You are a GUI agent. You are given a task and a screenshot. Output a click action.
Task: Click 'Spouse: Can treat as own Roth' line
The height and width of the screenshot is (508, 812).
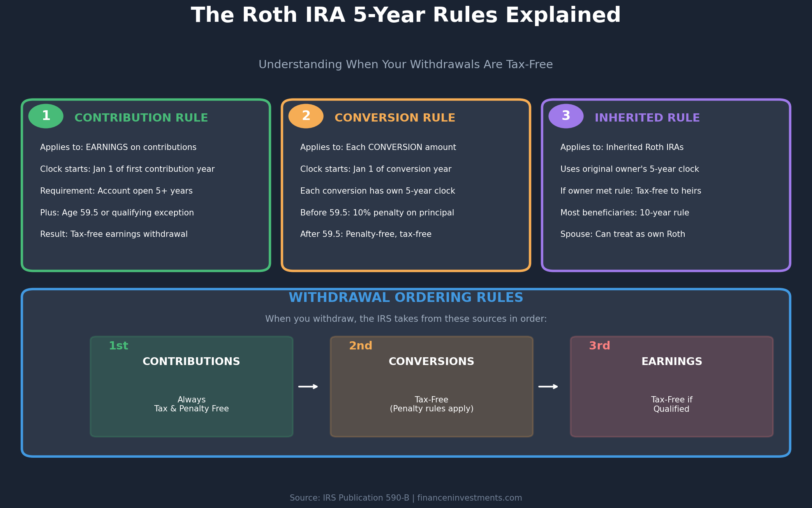623,234
